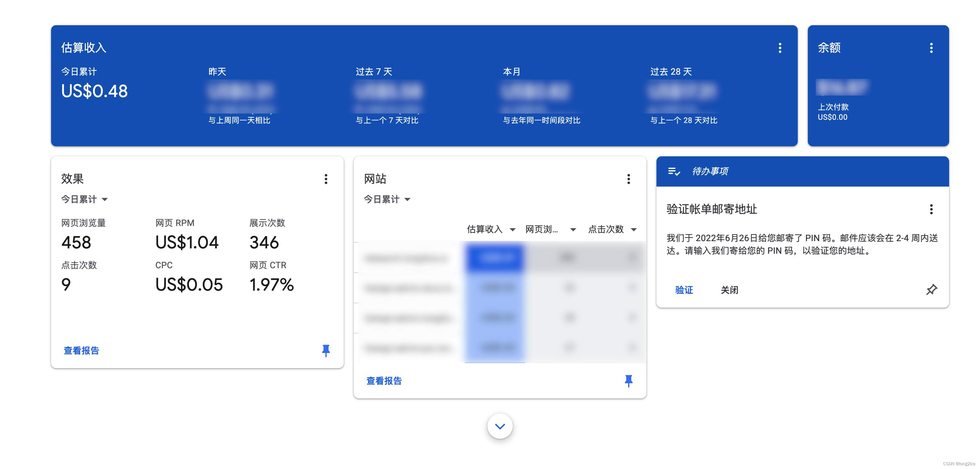
Task: Open the 效果 card options menu
Action: coord(326,179)
